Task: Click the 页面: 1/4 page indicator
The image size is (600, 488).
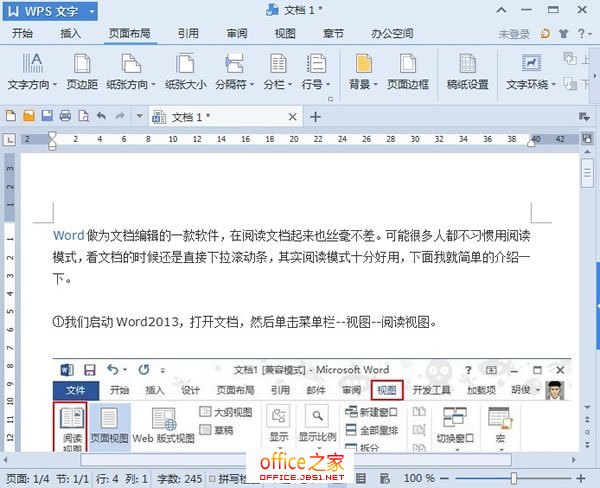Action: click(28, 478)
